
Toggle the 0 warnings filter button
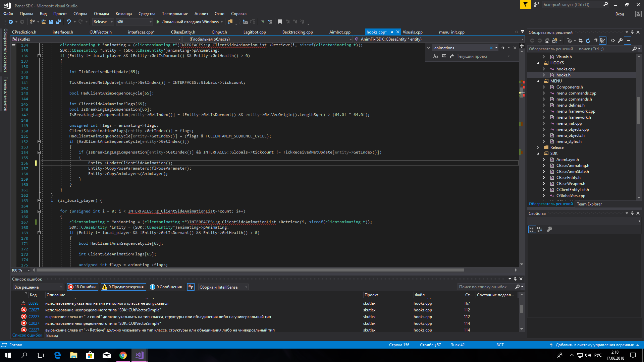click(123, 287)
